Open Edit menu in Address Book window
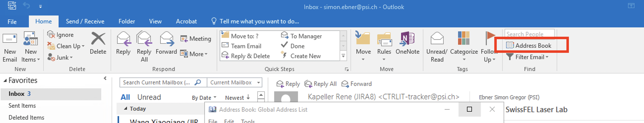The image size is (644, 123). [x=229, y=121]
